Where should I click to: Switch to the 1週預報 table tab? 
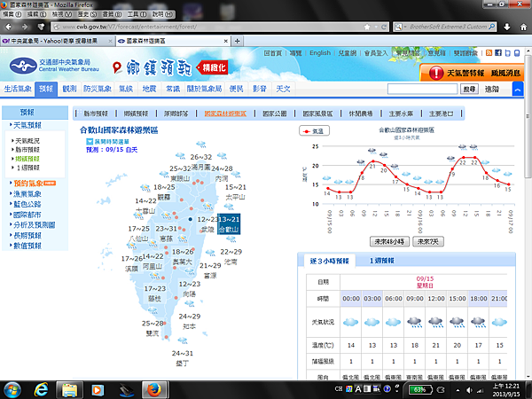(381, 261)
